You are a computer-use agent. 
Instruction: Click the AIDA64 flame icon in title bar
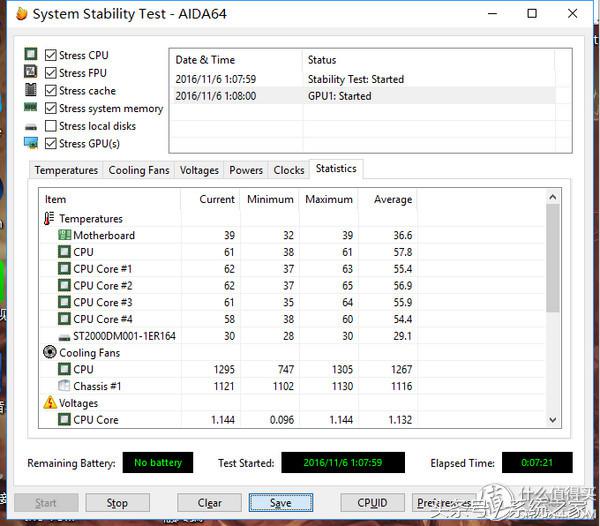coord(22,14)
